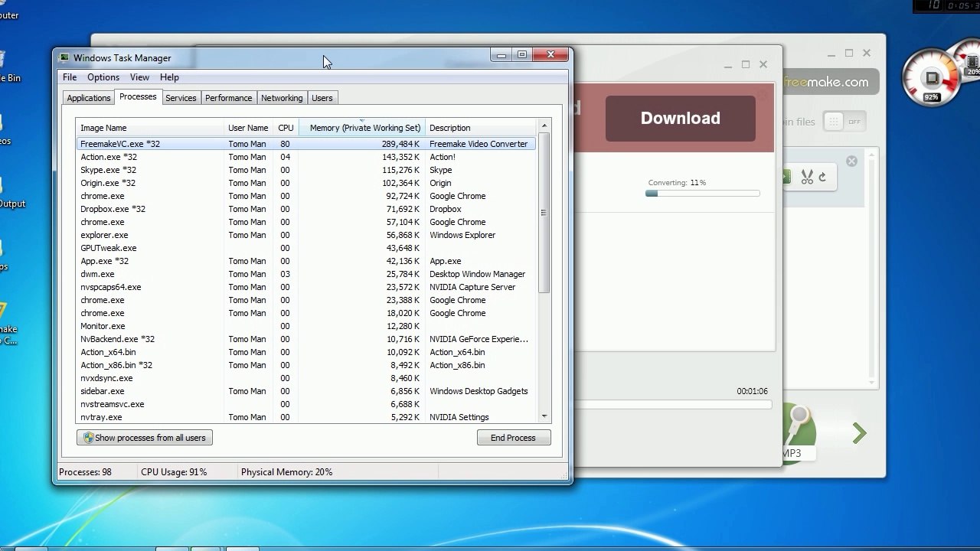Select the sidebar.exe process
Screen dimensions: 980x551
tap(306, 391)
